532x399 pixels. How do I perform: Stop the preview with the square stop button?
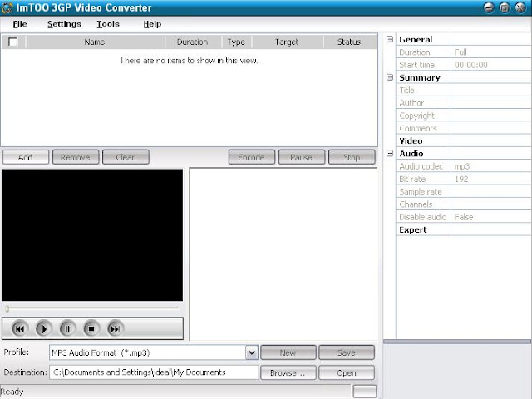click(x=91, y=328)
